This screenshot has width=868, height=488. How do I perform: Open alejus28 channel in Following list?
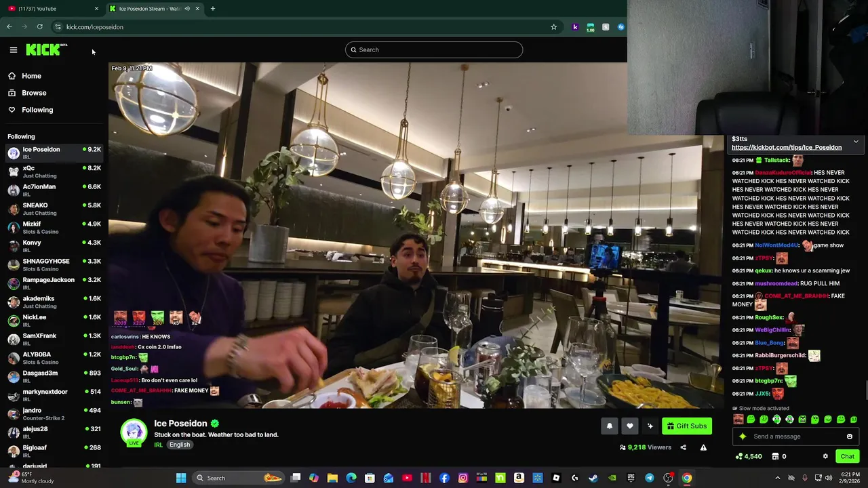[54, 432]
